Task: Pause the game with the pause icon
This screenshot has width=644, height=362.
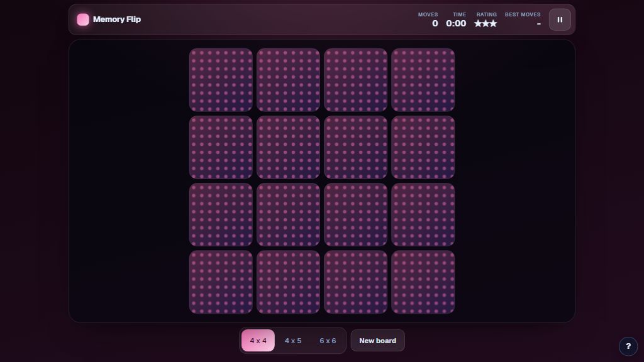Action: tap(560, 19)
